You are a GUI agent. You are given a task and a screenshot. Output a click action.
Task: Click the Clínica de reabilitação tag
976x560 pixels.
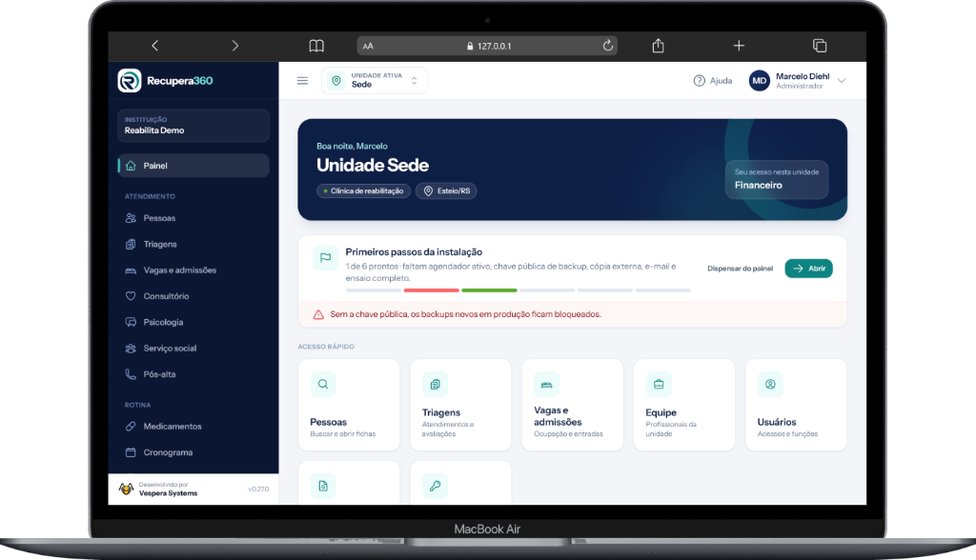click(x=363, y=191)
